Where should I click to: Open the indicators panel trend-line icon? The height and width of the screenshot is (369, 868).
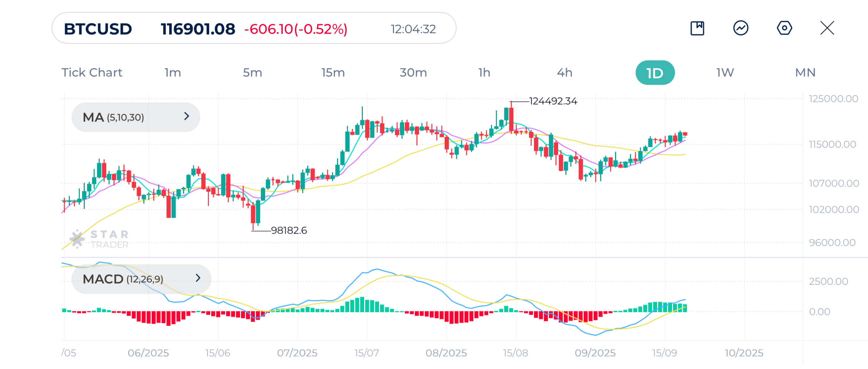[x=741, y=29]
